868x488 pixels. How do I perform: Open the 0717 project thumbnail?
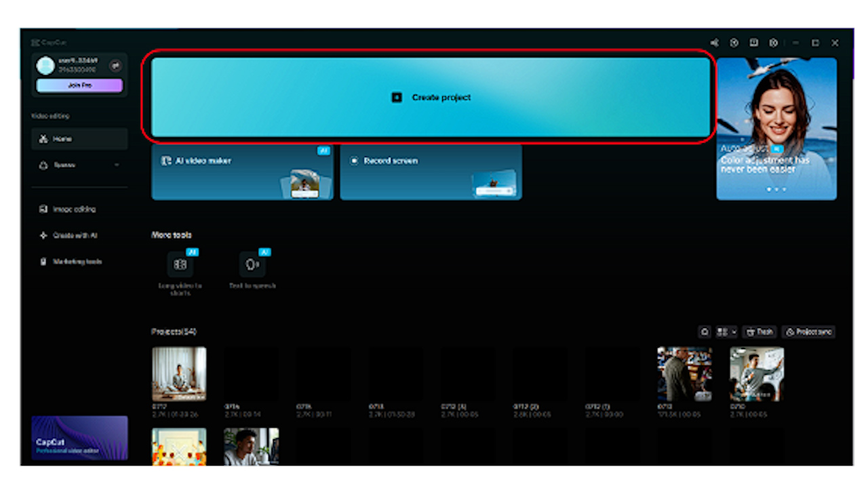(179, 373)
